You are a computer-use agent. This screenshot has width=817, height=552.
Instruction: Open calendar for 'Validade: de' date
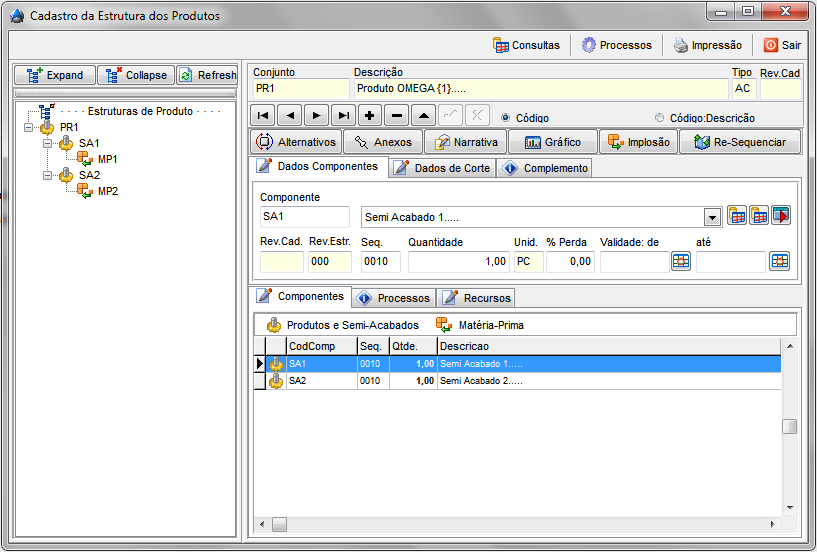click(681, 262)
